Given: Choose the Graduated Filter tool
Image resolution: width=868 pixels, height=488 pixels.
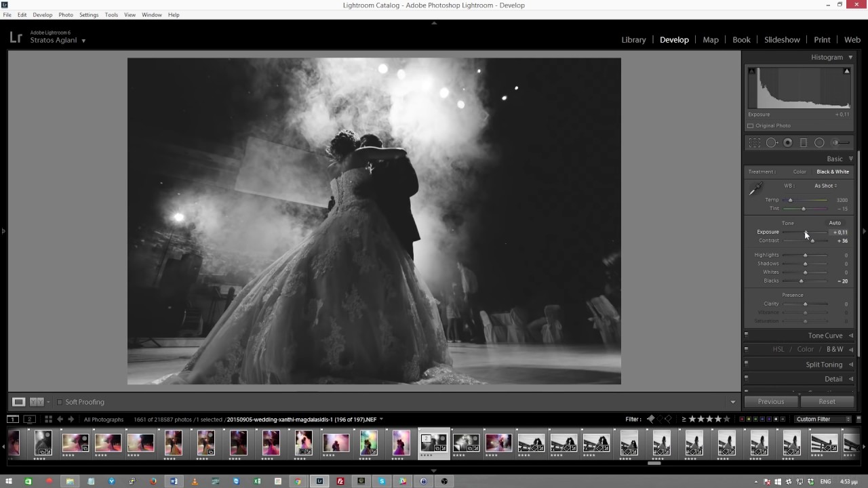Looking at the screenshot, I should click(804, 143).
